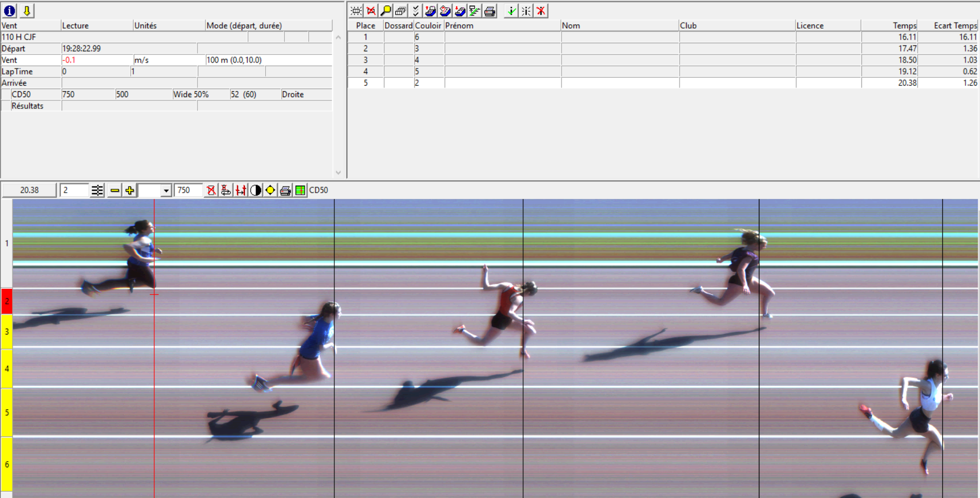This screenshot has height=498, width=980.
Task: Click the Résultats row label
Action: pyautogui.click(x=27, y=106)
